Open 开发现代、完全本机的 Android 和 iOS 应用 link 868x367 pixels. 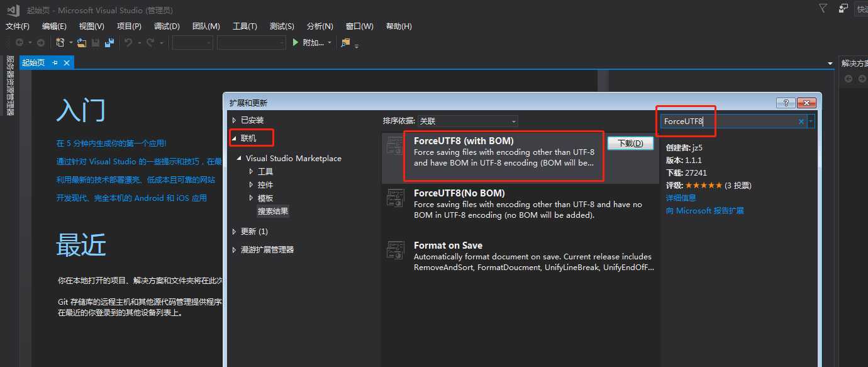click(x=131, y=198)
